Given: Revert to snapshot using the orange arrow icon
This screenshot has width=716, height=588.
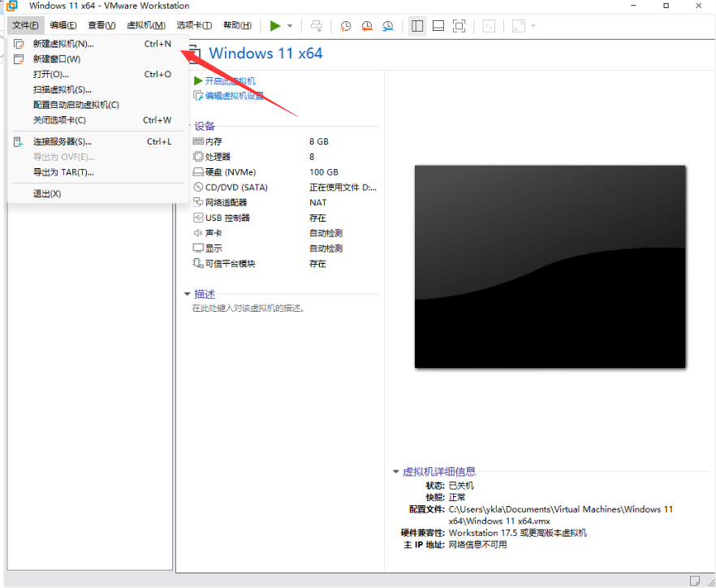Looking at the screenshot, I should 367,26.
